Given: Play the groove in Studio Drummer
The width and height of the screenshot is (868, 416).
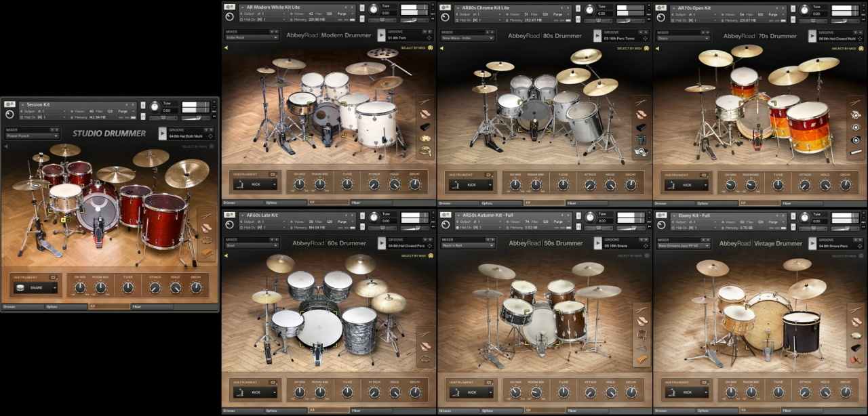Looking at the screenshot, I should [163, 133].
